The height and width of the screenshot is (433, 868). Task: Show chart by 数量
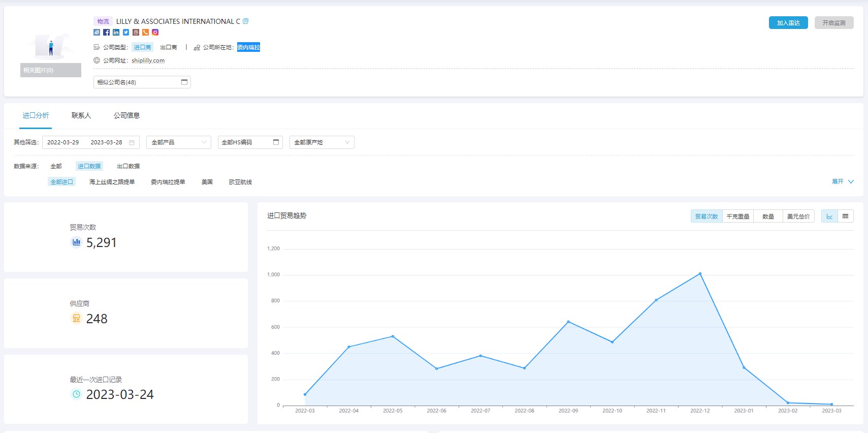pyautogui.click(x=768, y=216)
